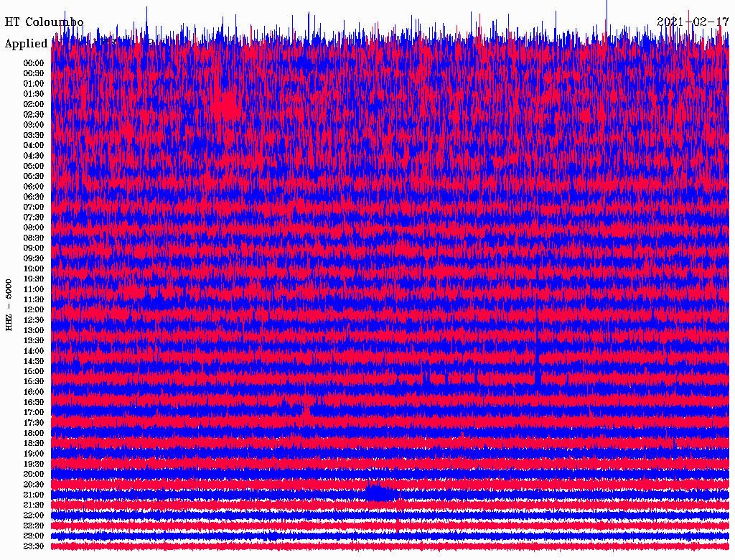The width and height of the screenshot is (735, 560).
Task: Select the 16:00 time label
Action: (x=34, y=391)
